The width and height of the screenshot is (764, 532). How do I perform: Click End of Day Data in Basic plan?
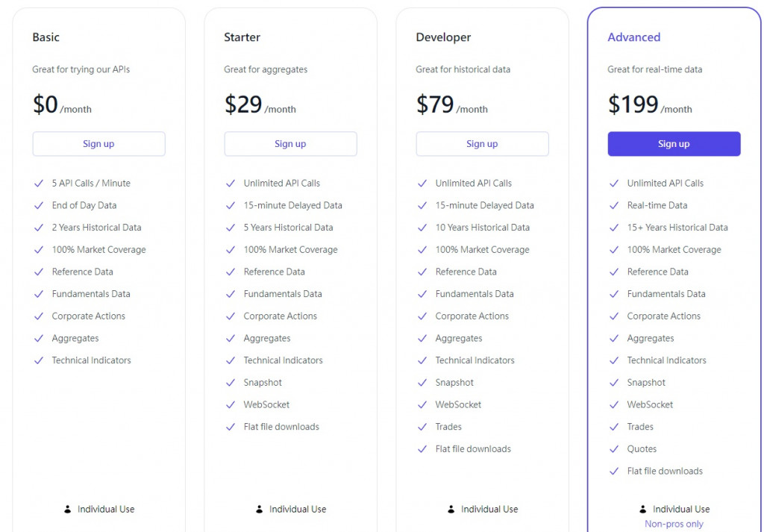84,205
